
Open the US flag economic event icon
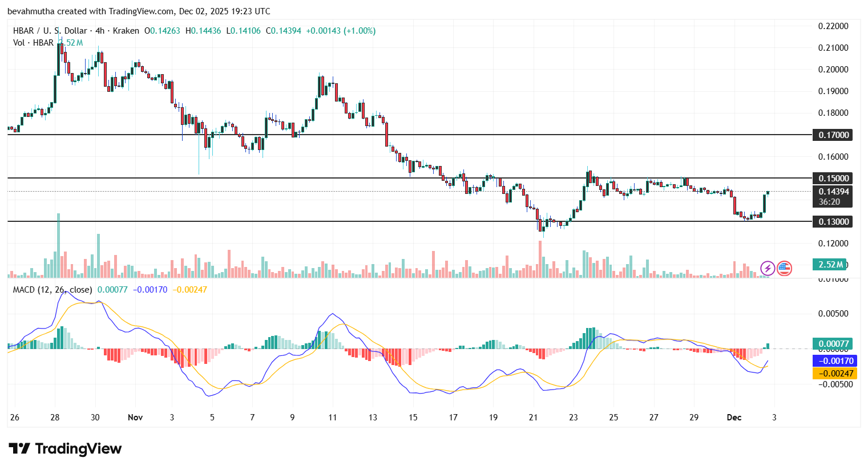(x=784, y=268)
